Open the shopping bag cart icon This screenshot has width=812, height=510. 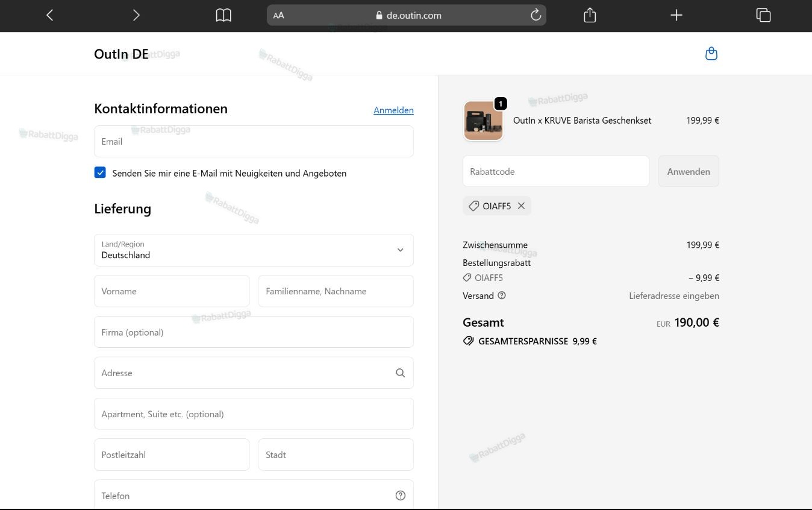(x=711, y=54)
